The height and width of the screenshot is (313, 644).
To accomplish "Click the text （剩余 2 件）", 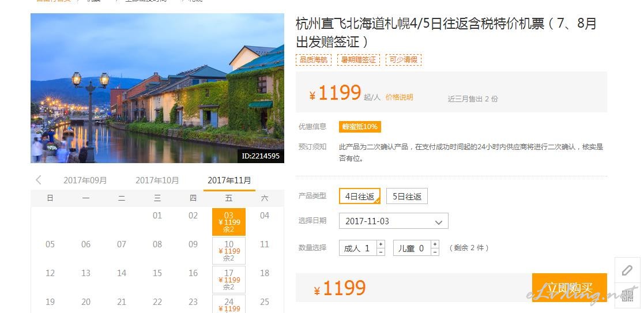I will pos(469,248).
